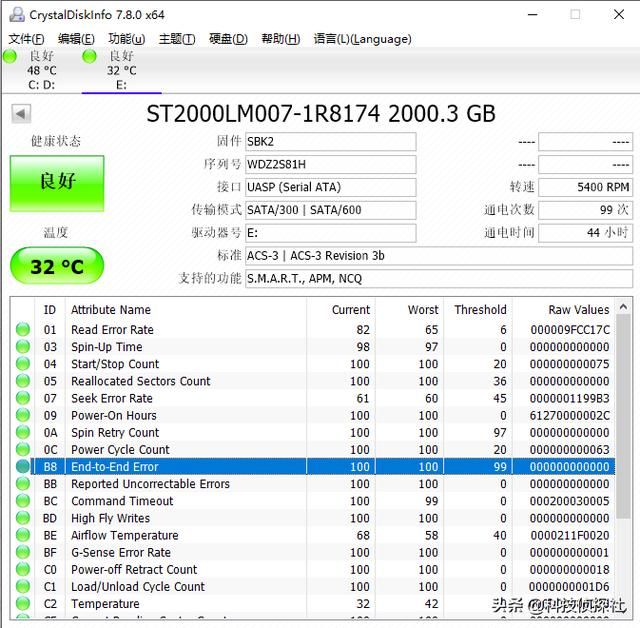The image size is (640, 628).
Task: Click status icon of Reallocated Sectors Count row
Action: coord(23,381)
